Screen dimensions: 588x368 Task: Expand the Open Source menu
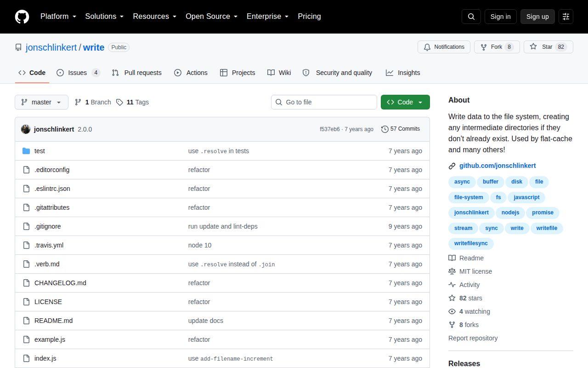(211, 17)
